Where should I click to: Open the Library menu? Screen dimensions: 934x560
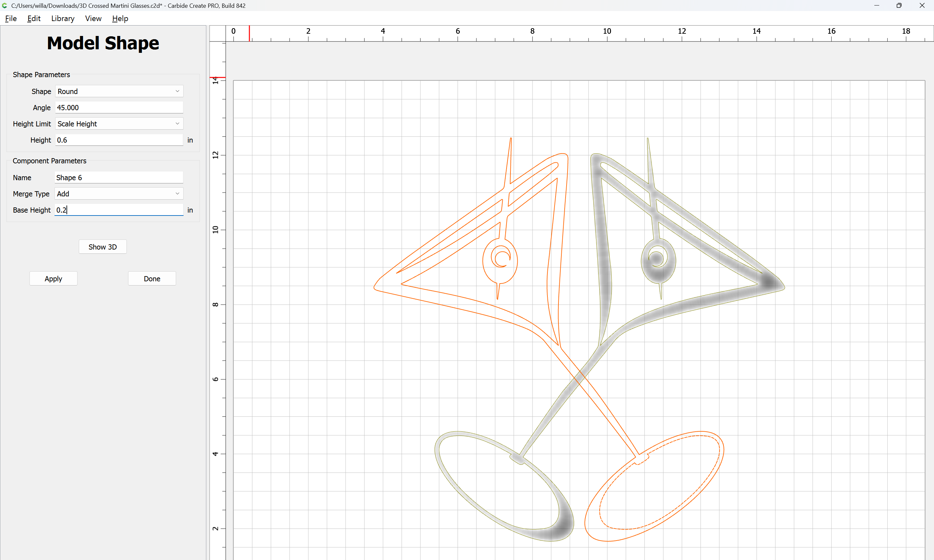(x=63, y=18)
